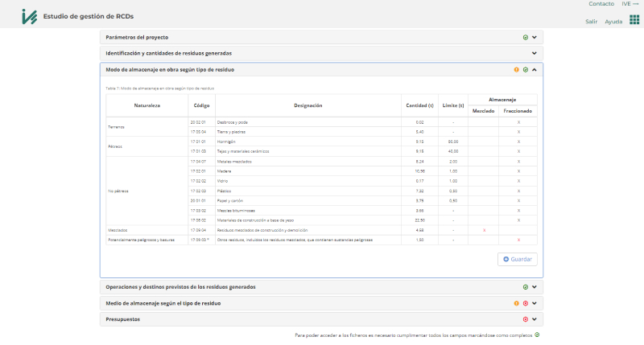The height and width of the screenshot is (345, 644).
Task: Open Operaciones y destinos previstos title
Action: pyautogui.click(x=180, y=287)
